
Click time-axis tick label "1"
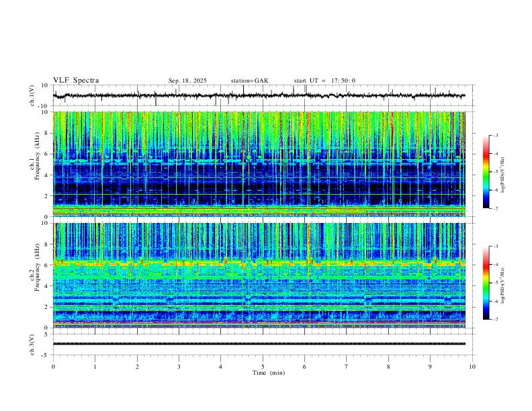tap(95, 367)
